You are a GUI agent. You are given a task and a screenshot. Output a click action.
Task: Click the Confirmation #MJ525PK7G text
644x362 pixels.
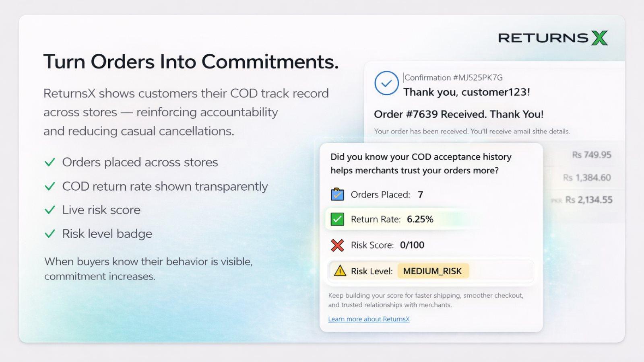click(454, 78)
